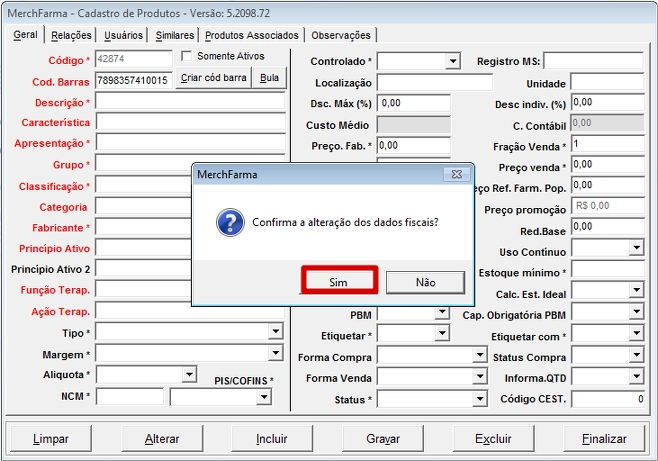Close the MerchFarma dialog with X
Viewport: 658px width, 461px height.
click(456, 174)
